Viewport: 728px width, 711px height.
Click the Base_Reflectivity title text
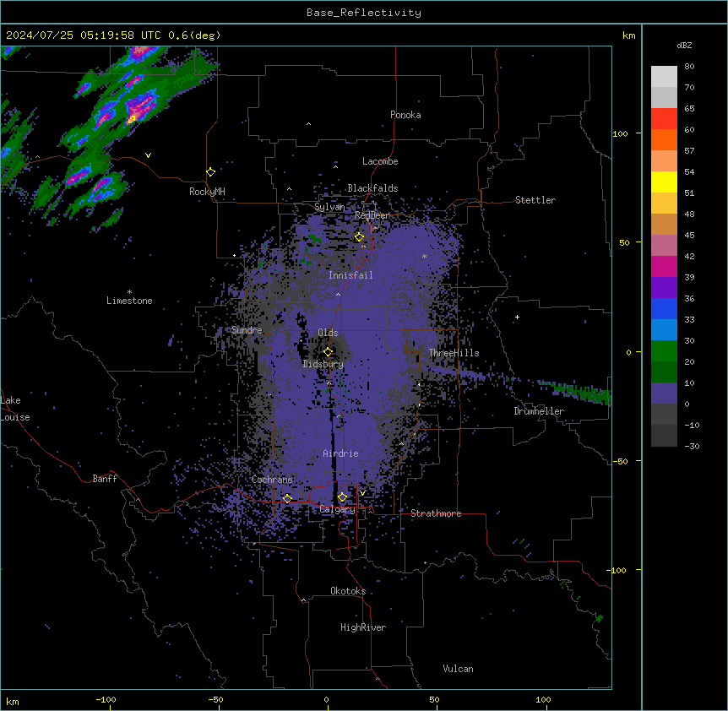pyautogui.click(x=363, y=13)
